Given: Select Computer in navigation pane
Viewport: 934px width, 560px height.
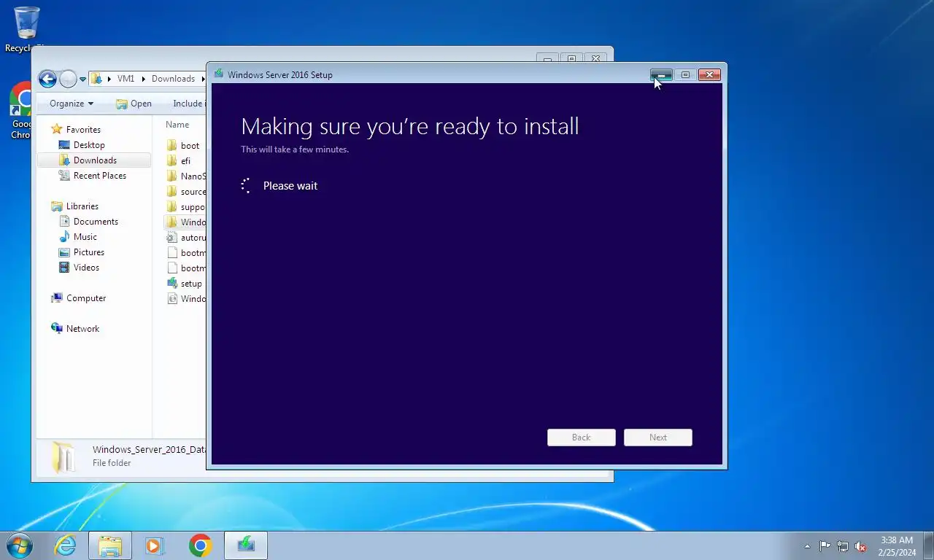Looking at the screenshot, I should pos(86,298).
